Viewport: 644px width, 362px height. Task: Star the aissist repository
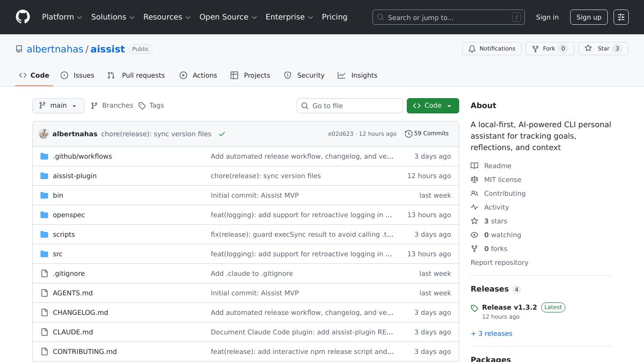603,49
